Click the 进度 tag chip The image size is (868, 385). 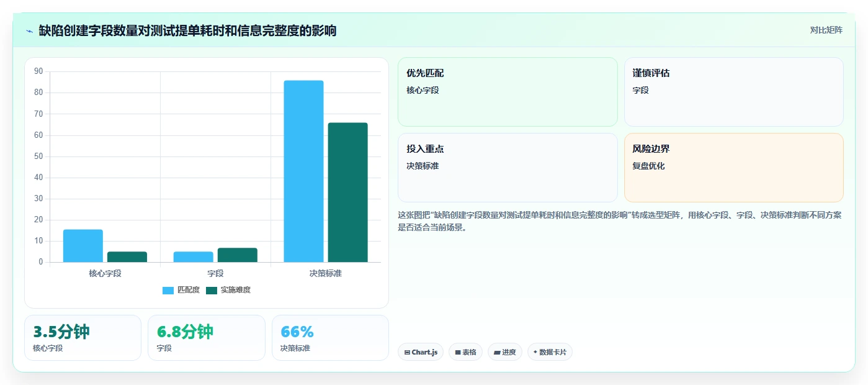[x=505, y=352]
